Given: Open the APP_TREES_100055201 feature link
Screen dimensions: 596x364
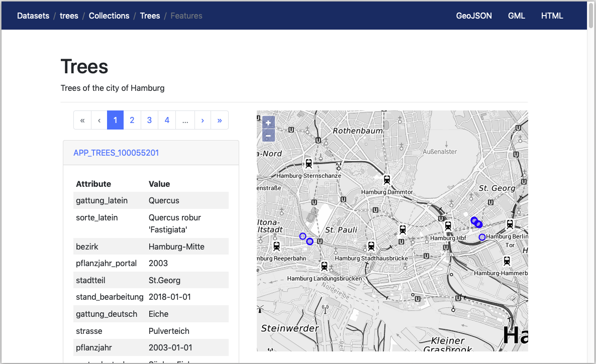Looking at the screenshot, I should (x=116, y=153).
